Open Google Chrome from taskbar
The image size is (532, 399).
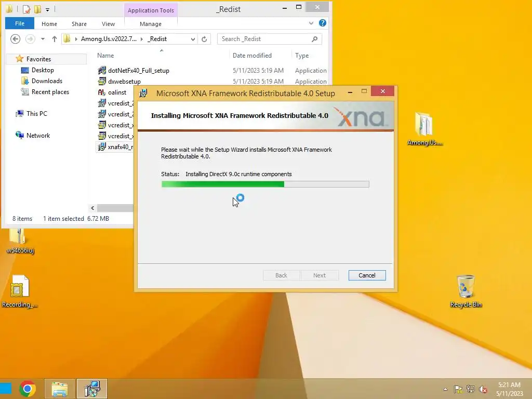pyautogui.click(x=28, y=389)
